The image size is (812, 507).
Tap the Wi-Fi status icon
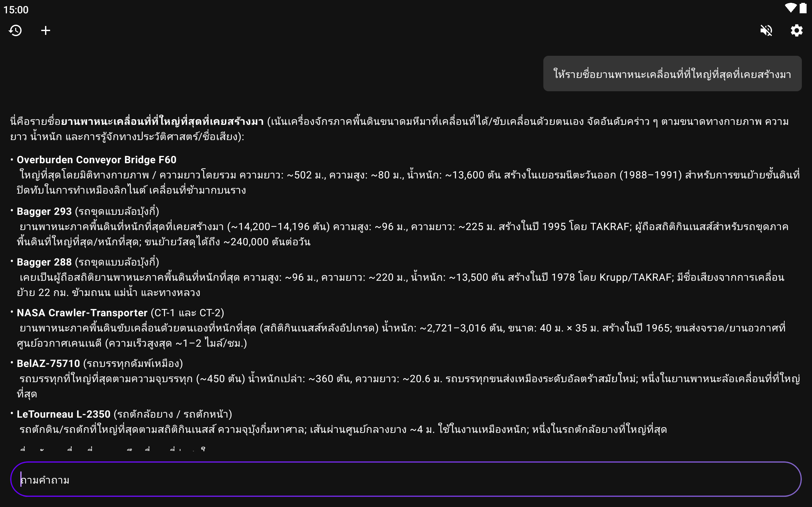point(790,8)
